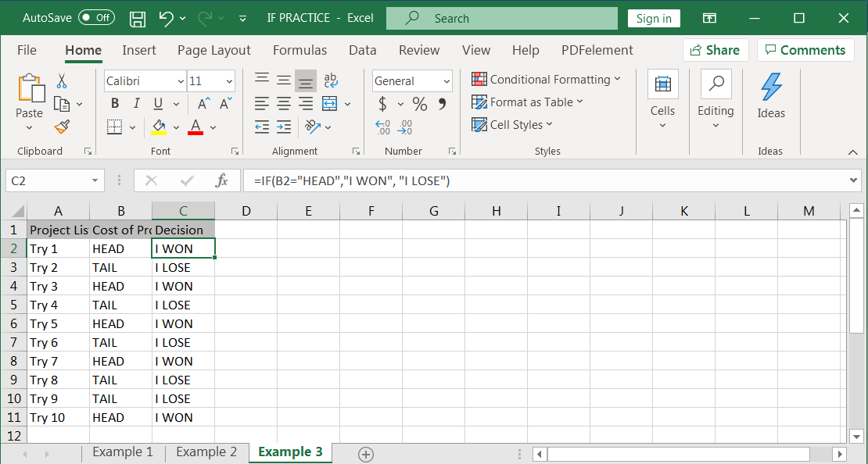The width and height of the screenshot is (868, 464).
Task: Open the File tab
Action: [x=27, y=50]
